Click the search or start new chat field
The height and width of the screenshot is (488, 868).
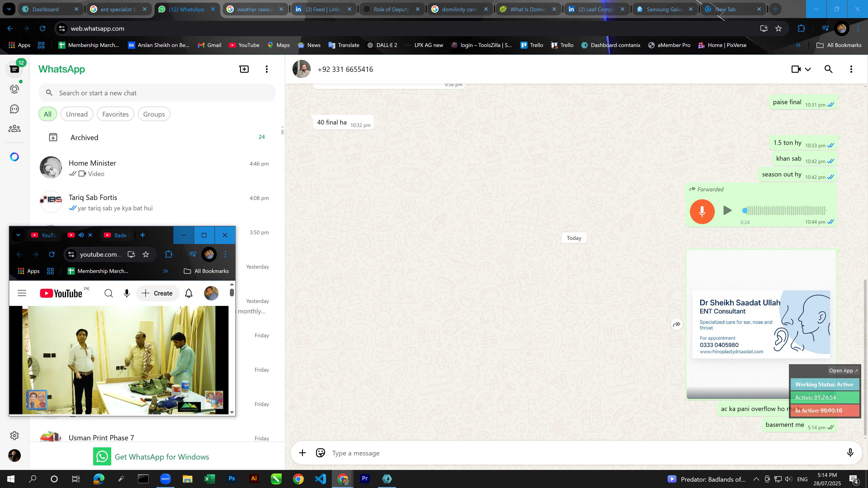coord(157,93)
